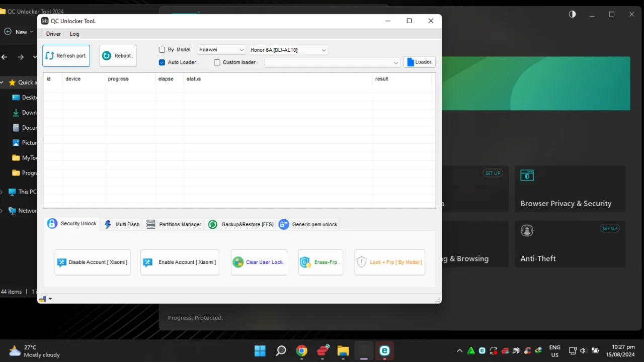Open the Log menu
Image resolution: width=644 pixels, height=362 pixels.
point(74,34)
